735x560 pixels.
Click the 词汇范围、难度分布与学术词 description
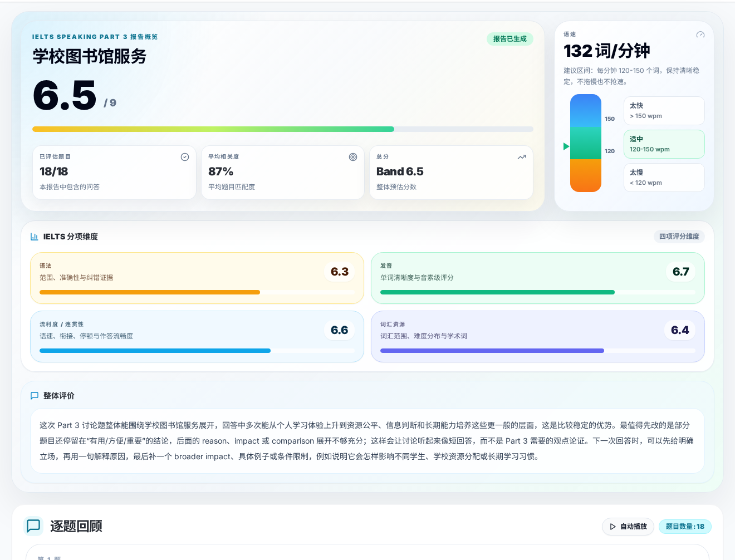pos(424,336)
